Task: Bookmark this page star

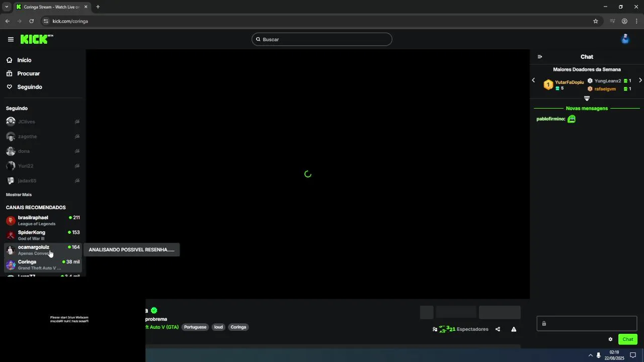Action: (596, 21)
